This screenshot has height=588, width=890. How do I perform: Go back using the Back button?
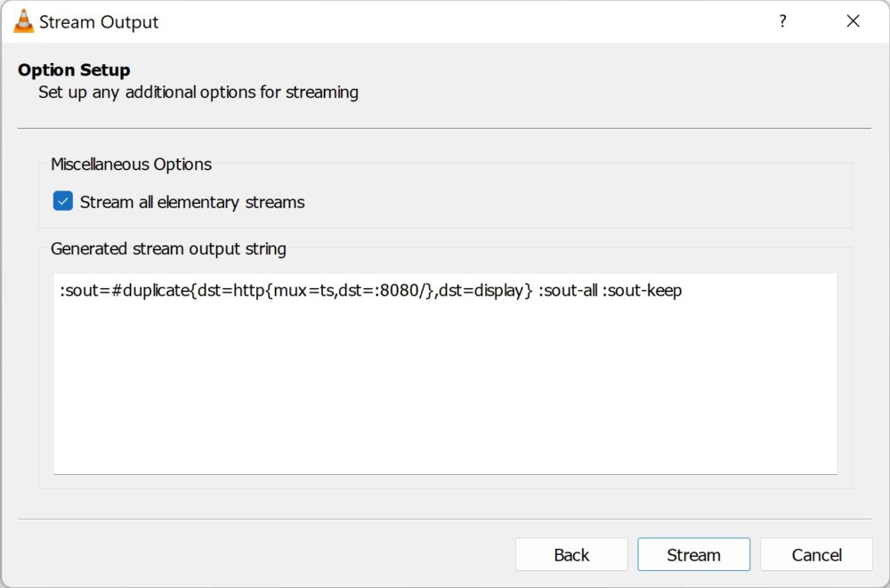[571, 554]
